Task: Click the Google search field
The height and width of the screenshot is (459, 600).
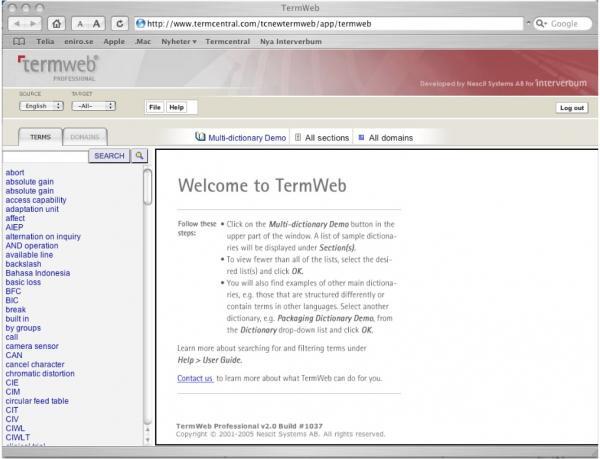Action: (x=562, y=24)
